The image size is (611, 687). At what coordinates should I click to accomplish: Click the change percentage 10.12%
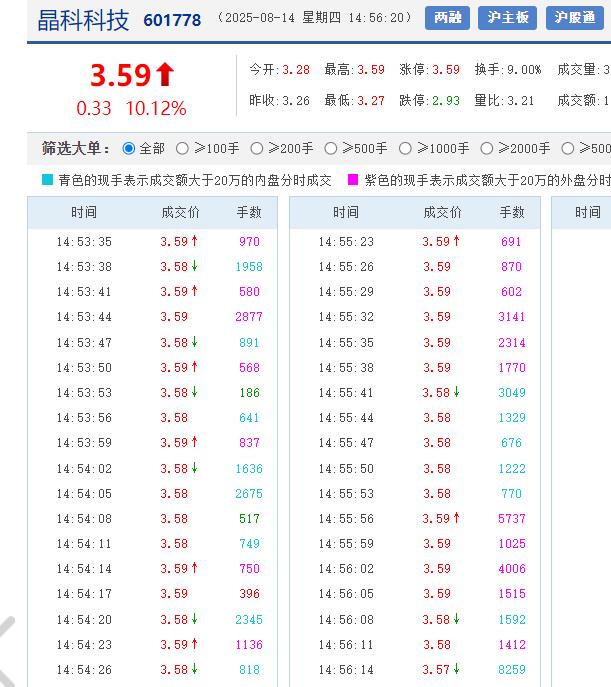click(156, 108)
